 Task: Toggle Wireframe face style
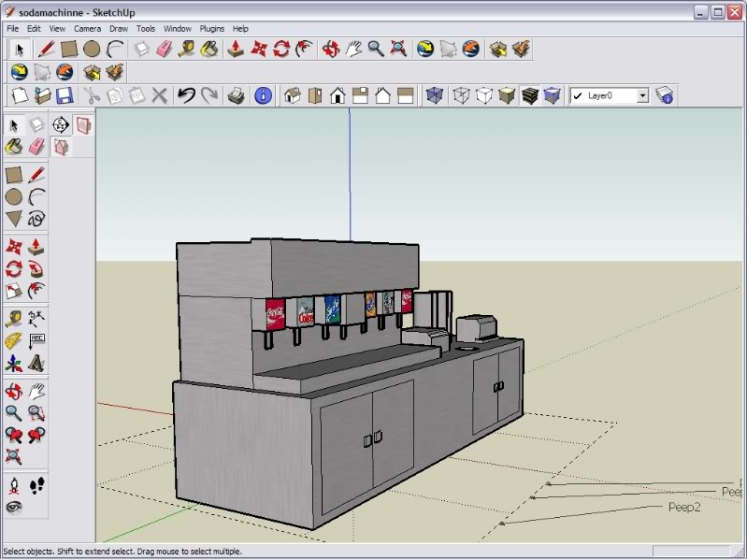point(461,95)
